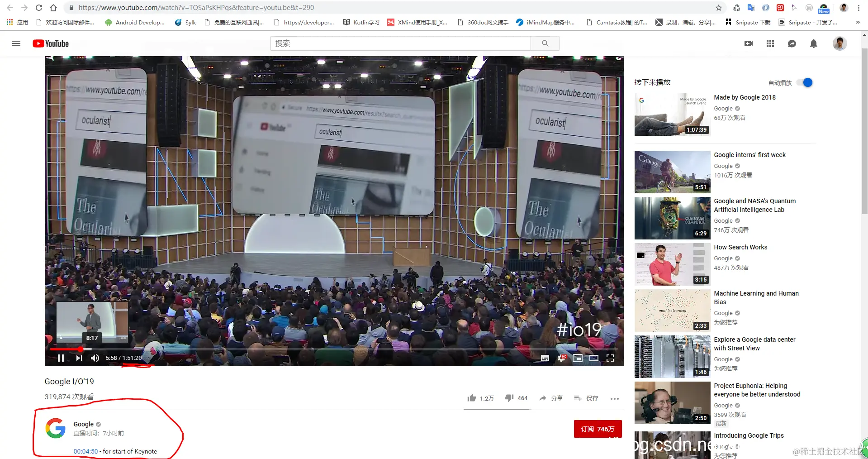Screen dimensions: 868x459
Task: Open the Android Develop... bookmark
Action: 134,22
